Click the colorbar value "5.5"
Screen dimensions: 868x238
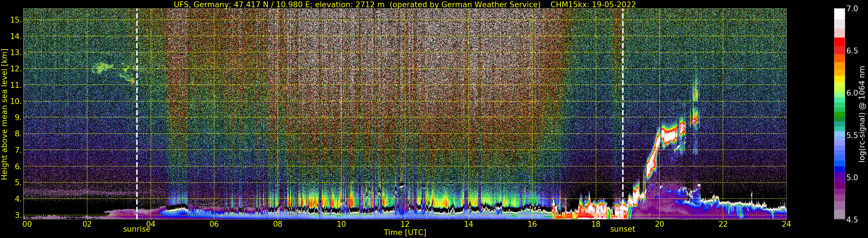[852, 135]
